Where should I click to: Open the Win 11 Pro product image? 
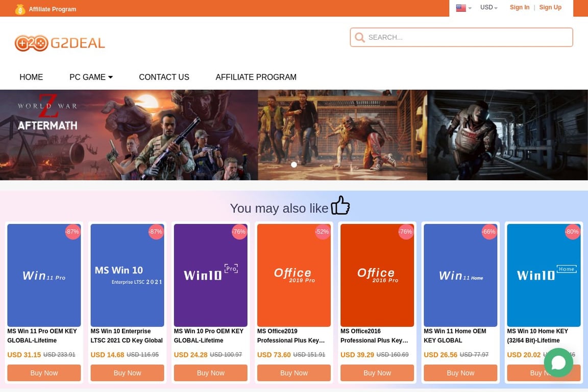click(x=44, y=275)
